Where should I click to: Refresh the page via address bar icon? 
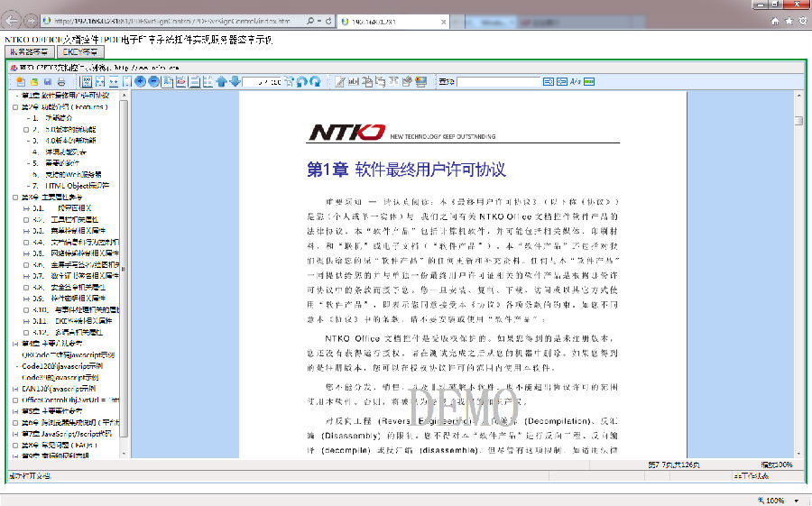[x=328, y=21]
